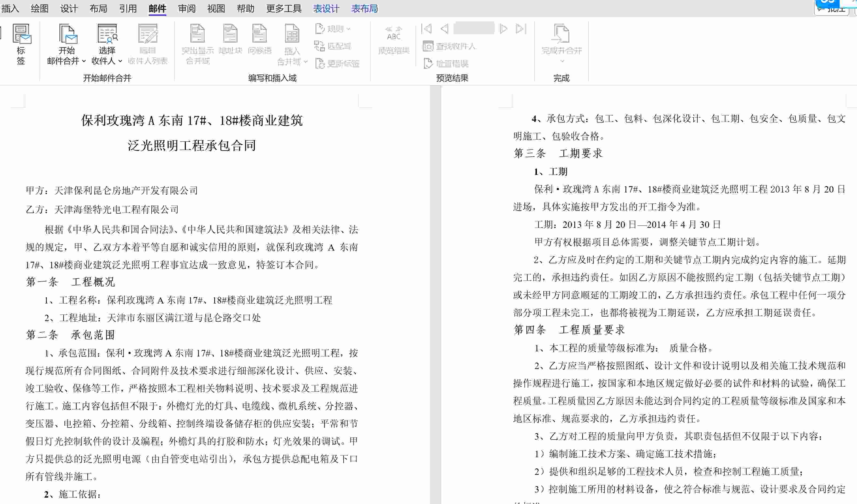Image resolution: width=857 pixels, height=504 pixels.
Task: Expand 选择收件人 dropdown chevron
Action: 120,61
